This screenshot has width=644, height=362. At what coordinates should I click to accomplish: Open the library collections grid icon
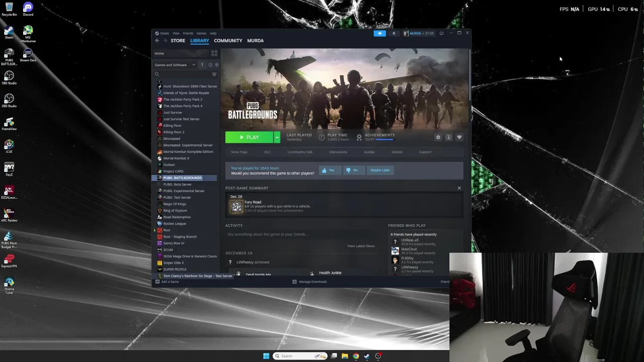coord(214,53)
